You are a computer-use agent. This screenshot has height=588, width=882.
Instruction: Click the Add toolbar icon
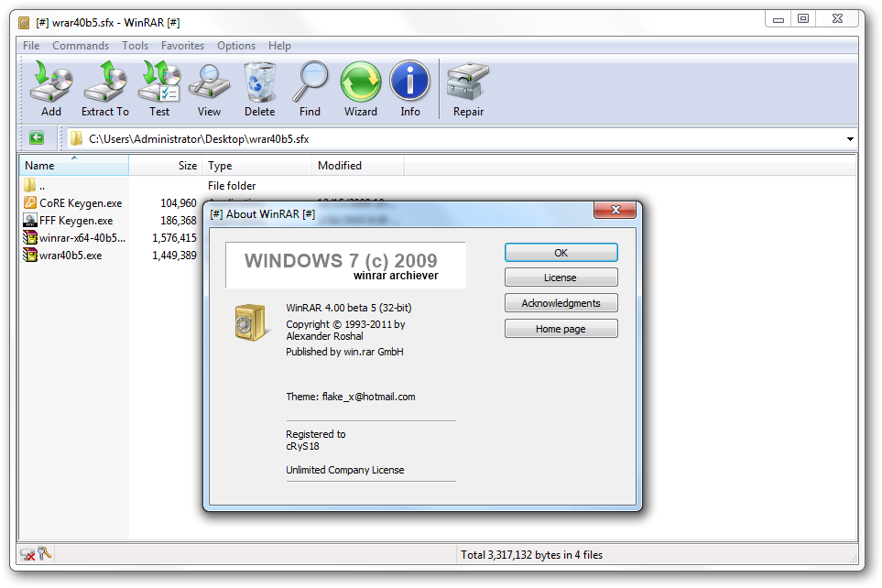51,82
